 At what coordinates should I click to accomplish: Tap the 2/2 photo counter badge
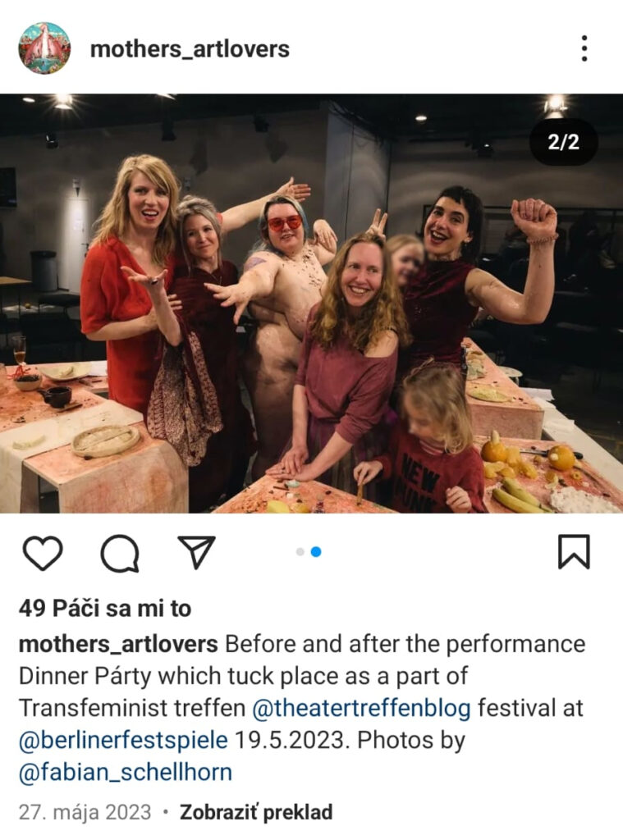[x=563, y=142]
